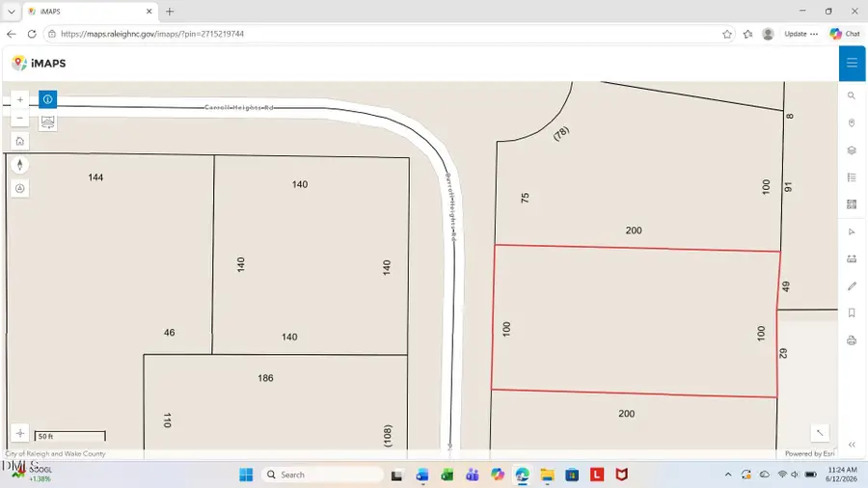Reload the current page

(32, 34)
